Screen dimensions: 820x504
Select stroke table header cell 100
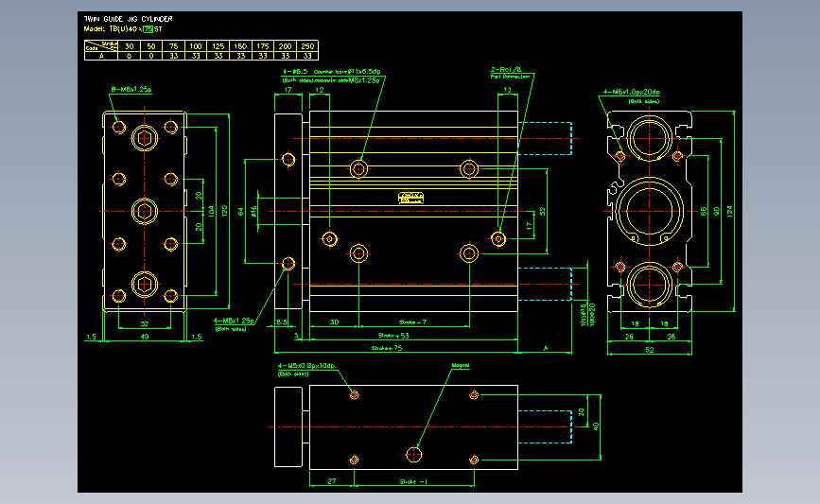(x=196, y=46)
